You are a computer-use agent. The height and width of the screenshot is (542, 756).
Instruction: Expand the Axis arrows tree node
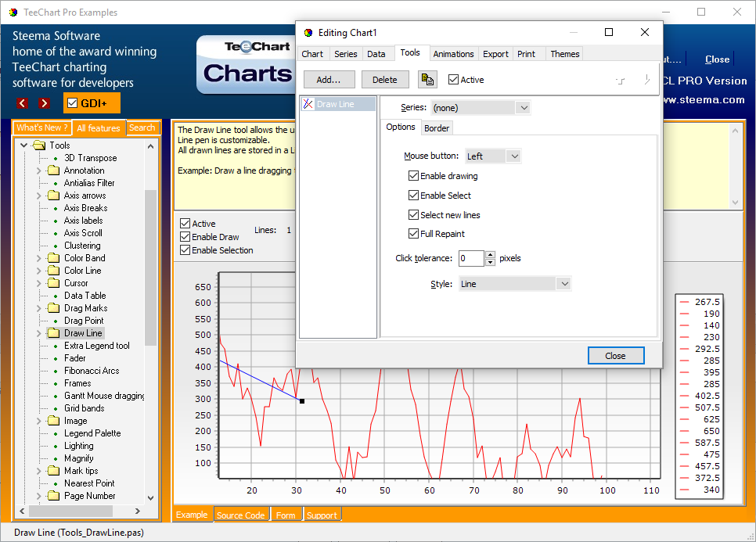tap(39, 195)
